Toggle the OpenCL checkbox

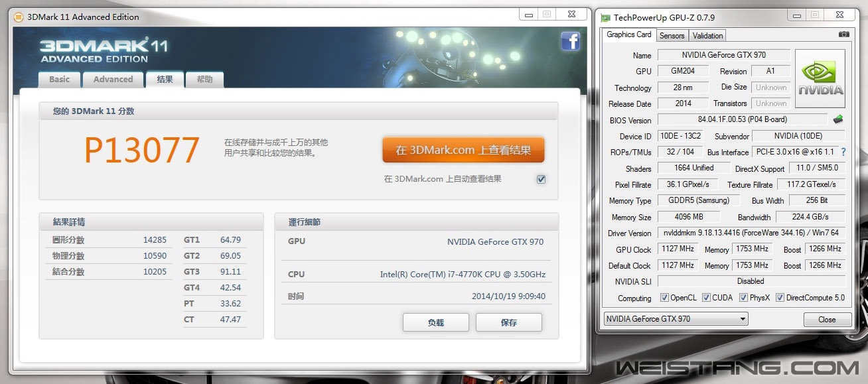(664, 298)
